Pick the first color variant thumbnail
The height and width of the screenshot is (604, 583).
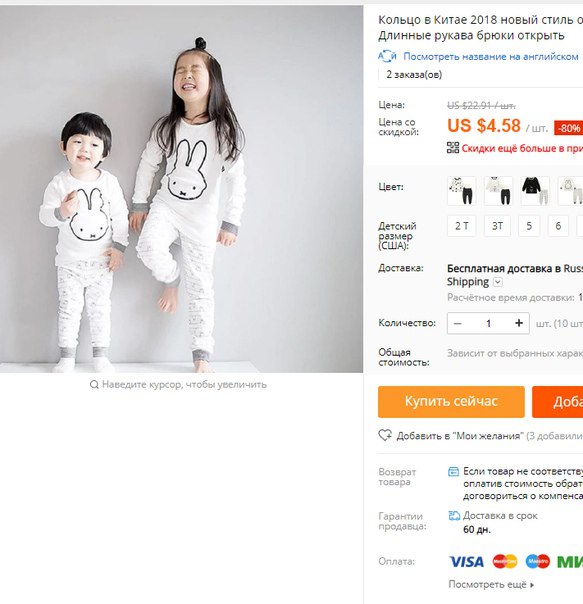(462, 191)
